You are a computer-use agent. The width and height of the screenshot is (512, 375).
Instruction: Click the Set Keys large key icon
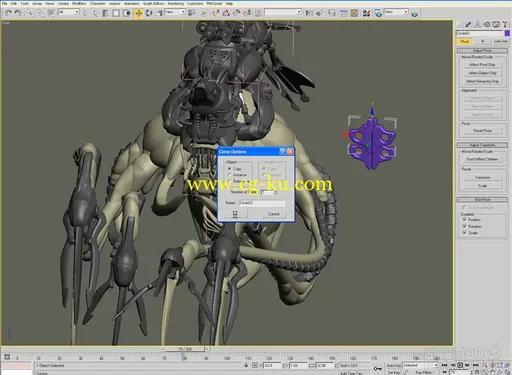pos(378,369)
